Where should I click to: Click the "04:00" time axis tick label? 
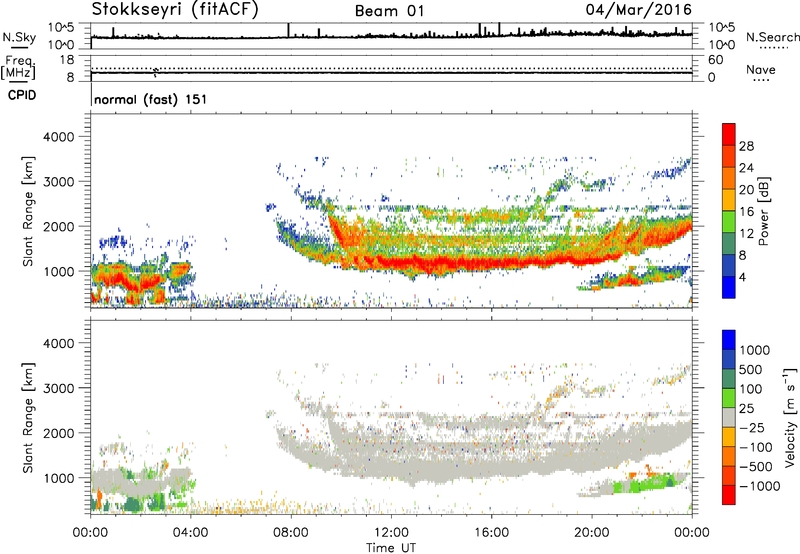click(x=191, y=533)
